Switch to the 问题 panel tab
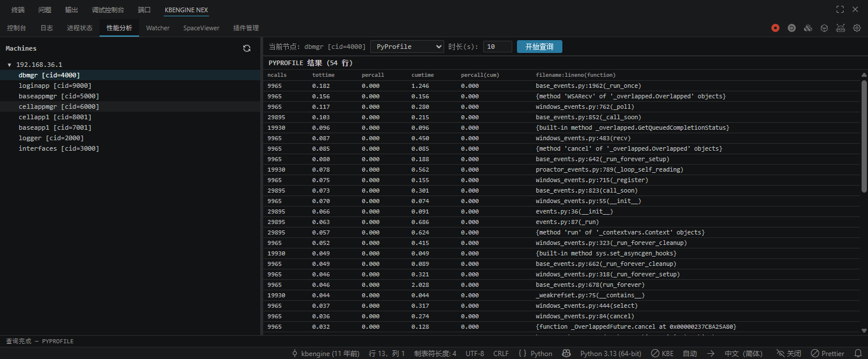The image size is (868, 359). click(x=45, y=10)
